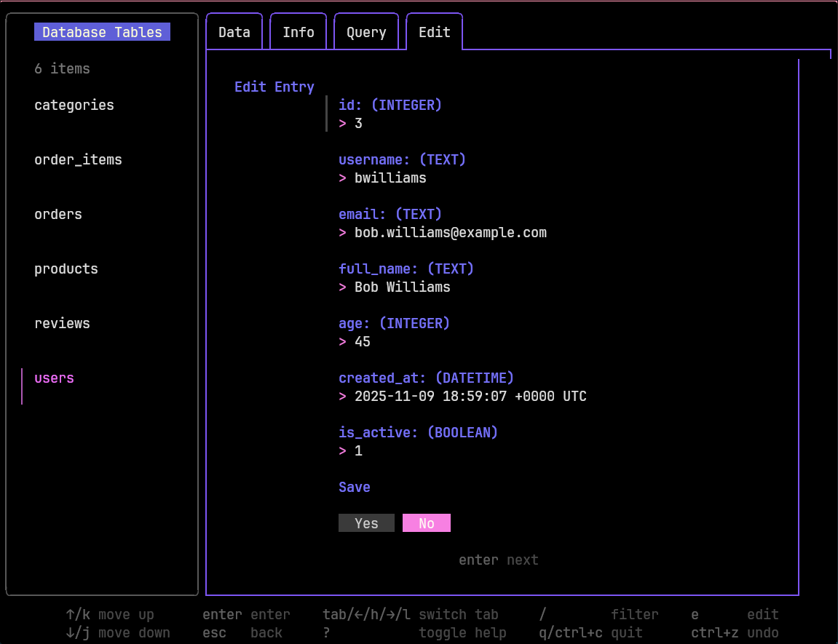838x644 pixels.
Task: Click the 'switch tab' help hint
Action: coord(459,614)
